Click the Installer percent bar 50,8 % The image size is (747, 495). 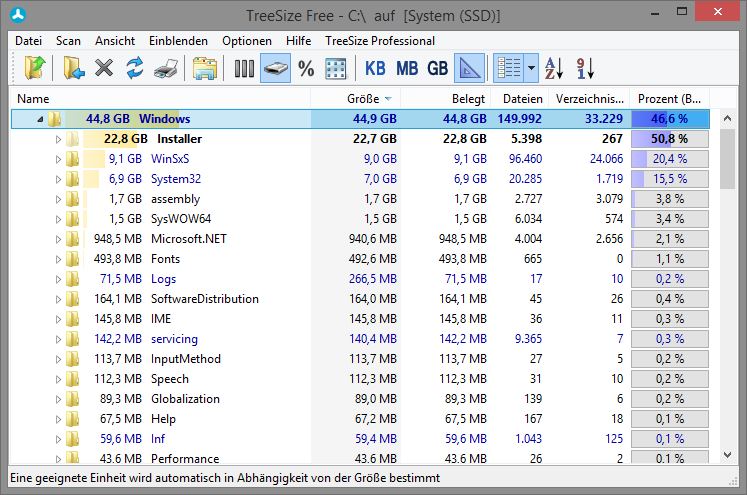[x=670, y=139]
